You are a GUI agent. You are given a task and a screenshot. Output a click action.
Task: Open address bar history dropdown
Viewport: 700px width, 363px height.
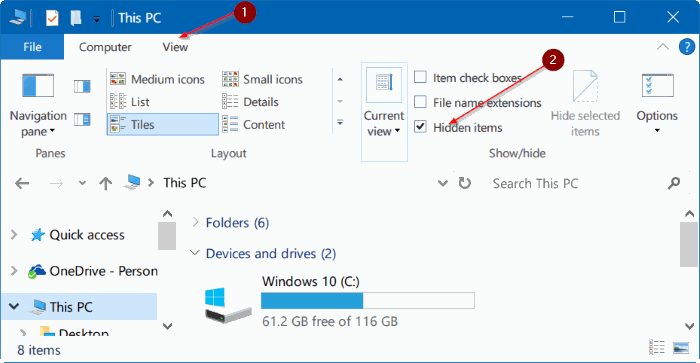click(443, 183)
